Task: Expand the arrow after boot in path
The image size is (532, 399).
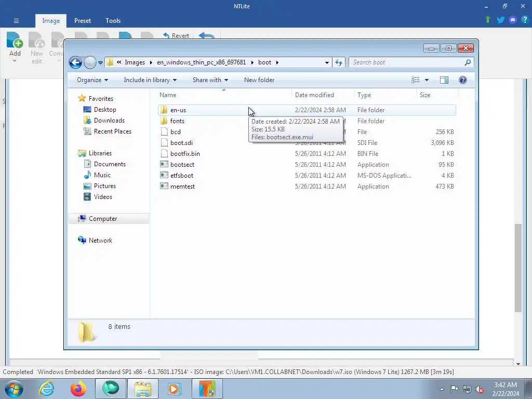Action: (277, 62)
